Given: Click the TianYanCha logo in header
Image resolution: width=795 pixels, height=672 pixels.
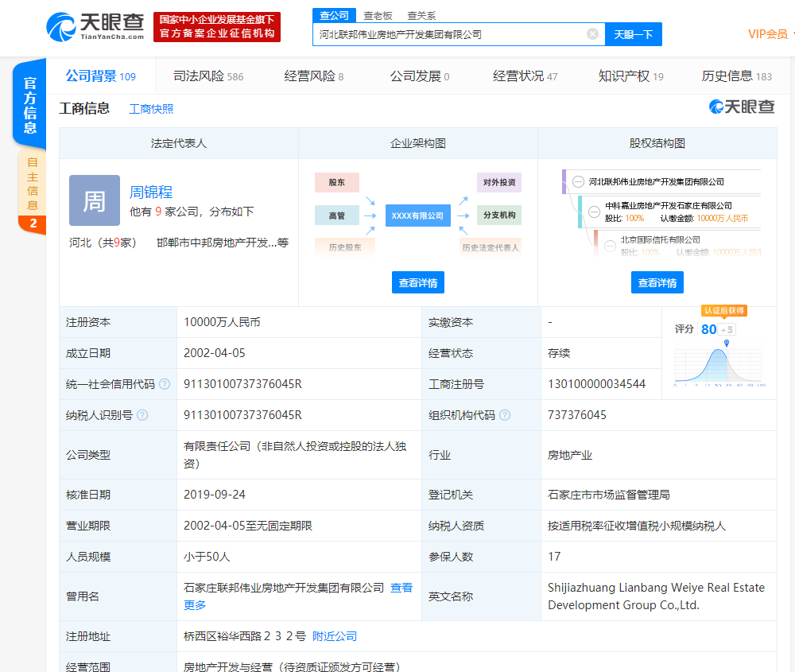Looking at the screenshot, I should point(95,27).
